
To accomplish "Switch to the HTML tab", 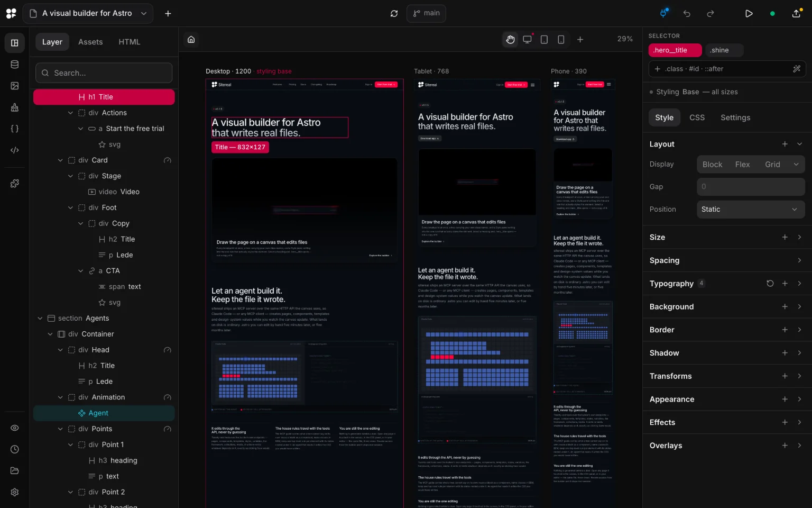I will point(130,42).
